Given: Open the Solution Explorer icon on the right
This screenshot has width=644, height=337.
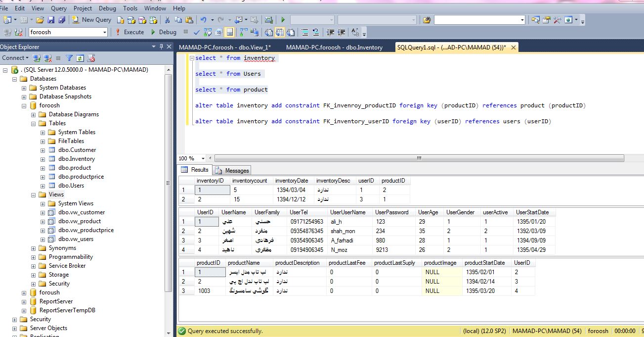Looking at the screenshot, I should click(535, 20).
